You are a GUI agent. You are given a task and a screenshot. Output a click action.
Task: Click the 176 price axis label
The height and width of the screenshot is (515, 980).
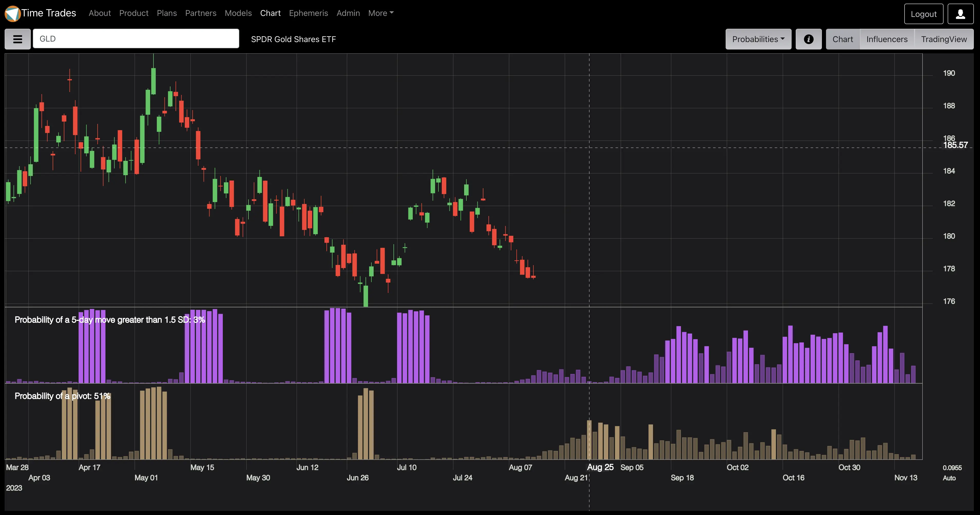[x=949, y=301]
